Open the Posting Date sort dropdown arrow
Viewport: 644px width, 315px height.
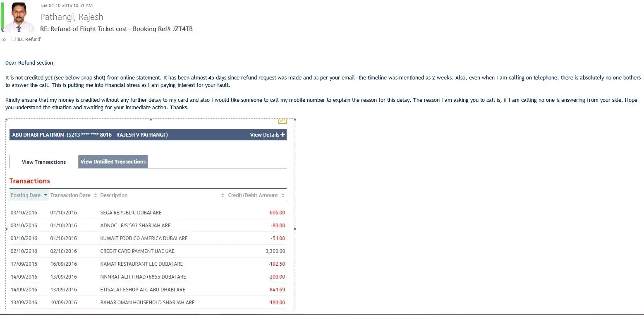coord(45,195)
